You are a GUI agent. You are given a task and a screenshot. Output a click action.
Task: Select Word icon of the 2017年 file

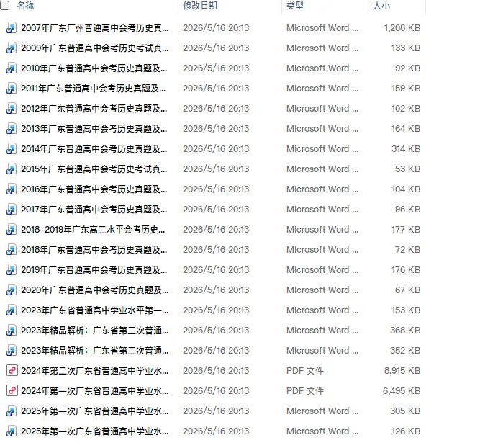[12, 210]
